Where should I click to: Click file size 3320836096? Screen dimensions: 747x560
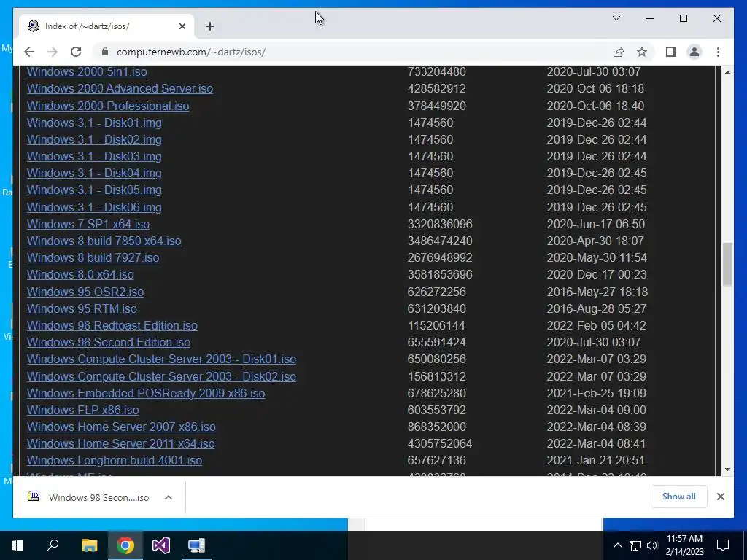pos(440,224)
